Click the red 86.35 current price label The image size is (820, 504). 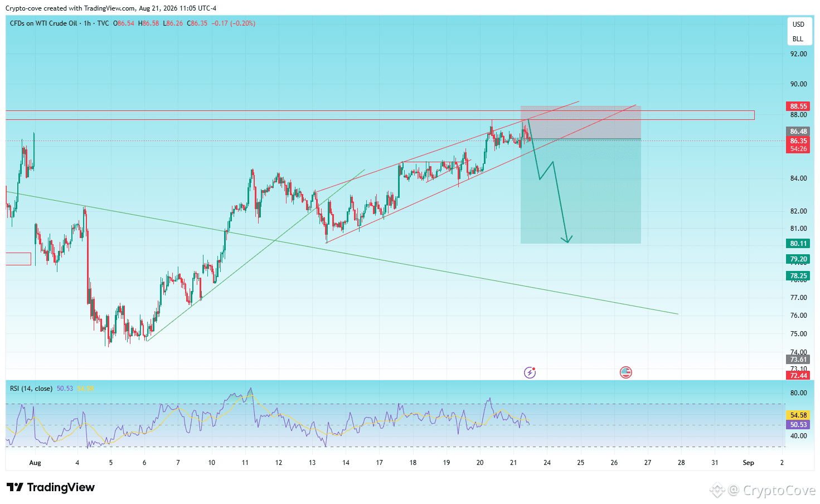click(x=798, y=141)
